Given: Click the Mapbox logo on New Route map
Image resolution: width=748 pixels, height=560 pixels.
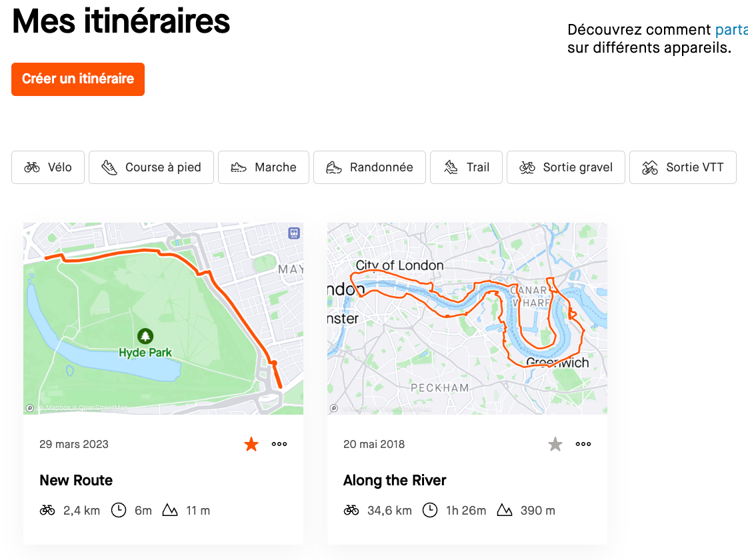Looking at the screenshot, I should click(30, 408).
